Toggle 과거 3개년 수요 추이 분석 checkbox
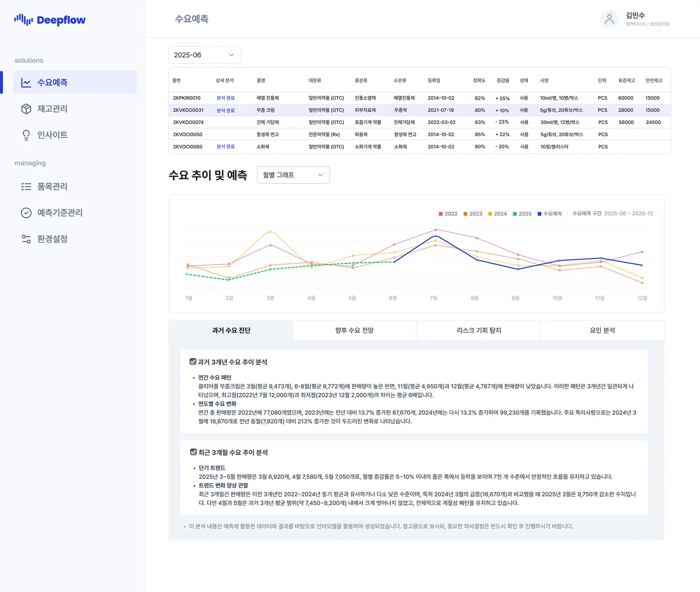This screenshot has width=700, height=592. pyautogui.click(x=193, y=362)
